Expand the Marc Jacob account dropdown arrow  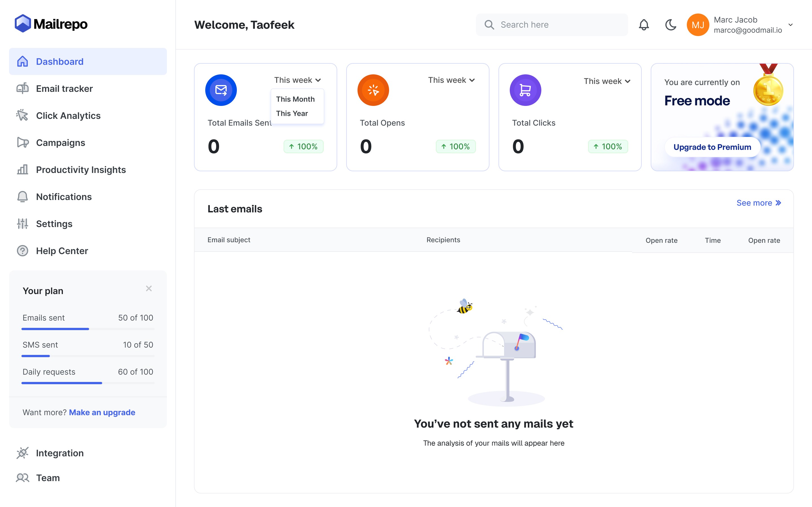coord(791,25)
